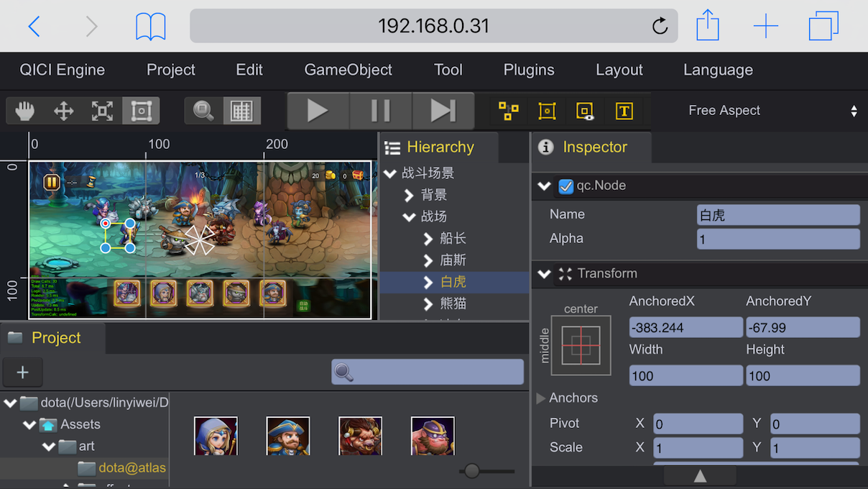The width and height of the screenshot is (868, 489).
Task: Expand the 熊猫 node
Action: (428, 303)
